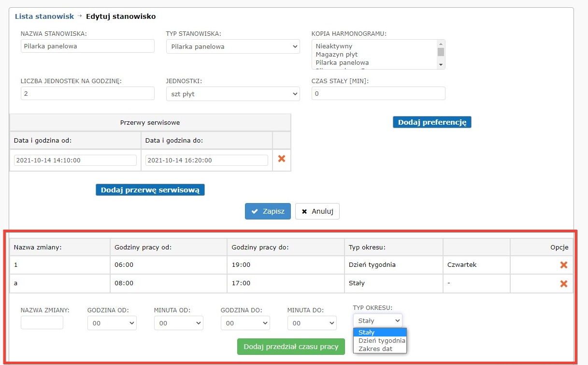Go to the Lista stanowisk breadcrumb link
Screen dimensions: 588x365
(44, 16)
